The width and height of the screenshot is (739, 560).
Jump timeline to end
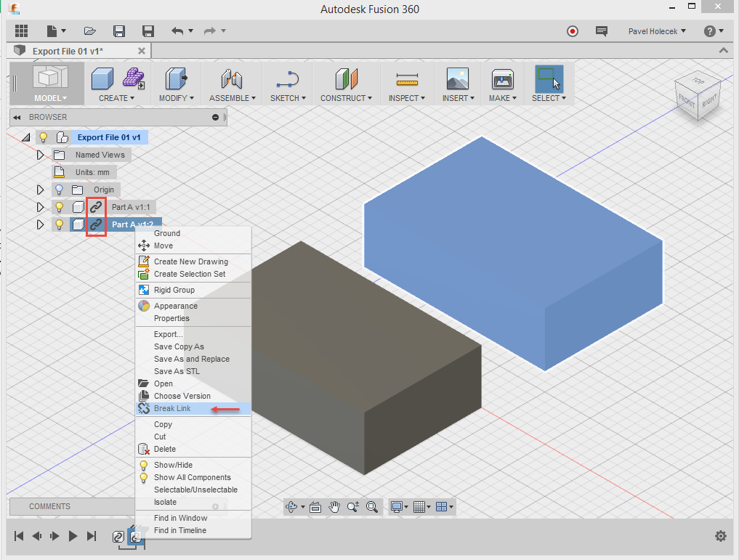click(x=92, y=536)
